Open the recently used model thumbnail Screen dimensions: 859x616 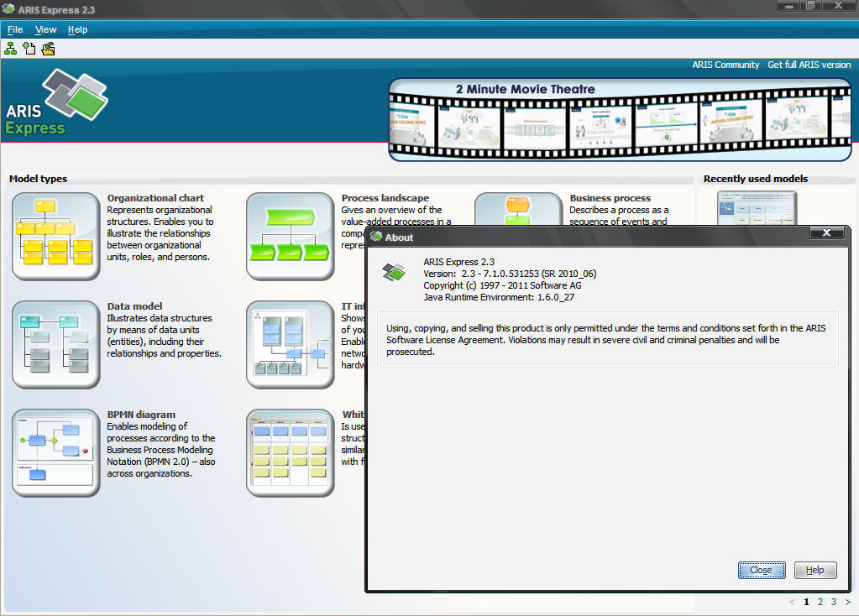pyautogui.click(x=757, y=208)
